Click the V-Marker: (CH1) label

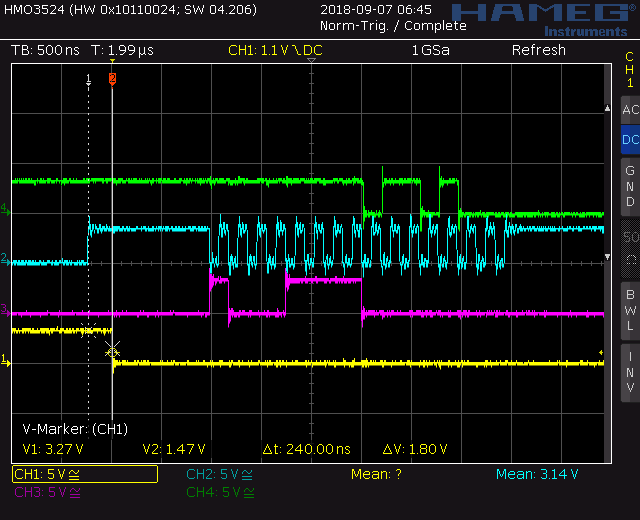(75, 429)
